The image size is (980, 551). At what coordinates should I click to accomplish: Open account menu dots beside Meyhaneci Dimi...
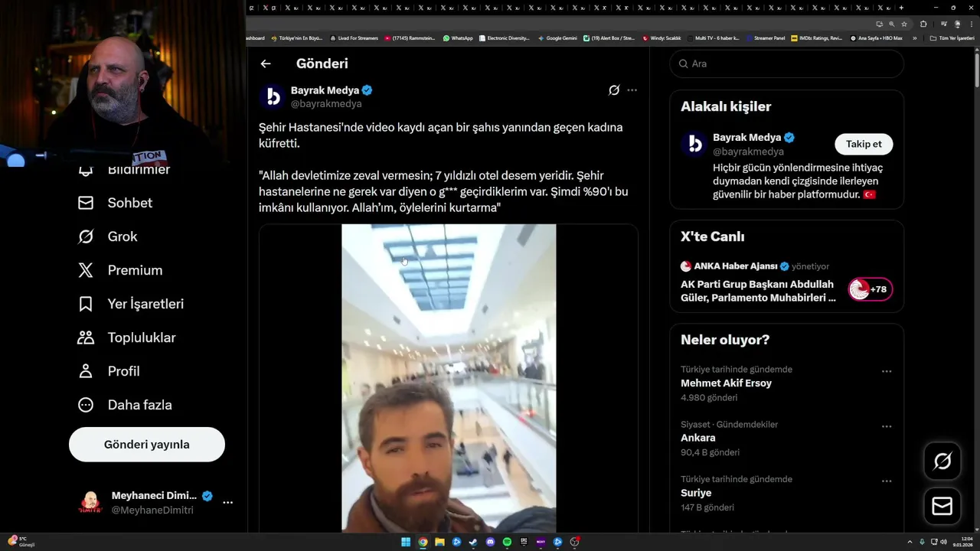tap(227, 503)
